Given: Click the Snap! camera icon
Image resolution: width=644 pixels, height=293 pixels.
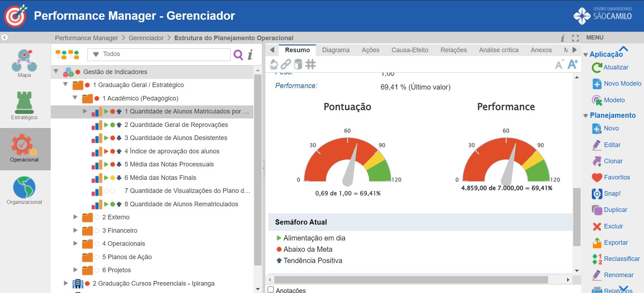Looking at the screenshot, I should coord(597,194).
